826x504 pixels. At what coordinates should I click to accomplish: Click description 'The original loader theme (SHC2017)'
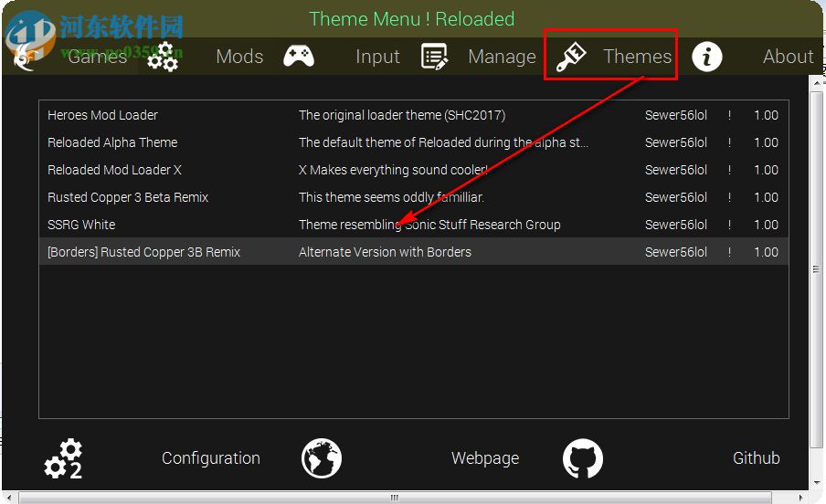click(x=402, y=115)
